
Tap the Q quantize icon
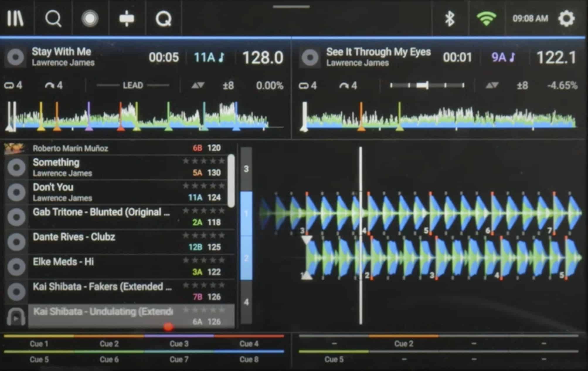(x=163, y=18)
